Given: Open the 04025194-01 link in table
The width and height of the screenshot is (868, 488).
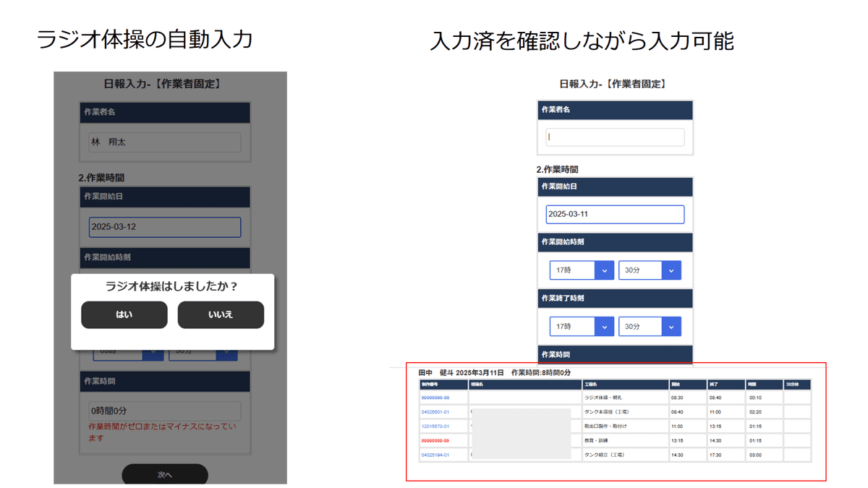Looking at the screenshot, I should pos(435,455).
